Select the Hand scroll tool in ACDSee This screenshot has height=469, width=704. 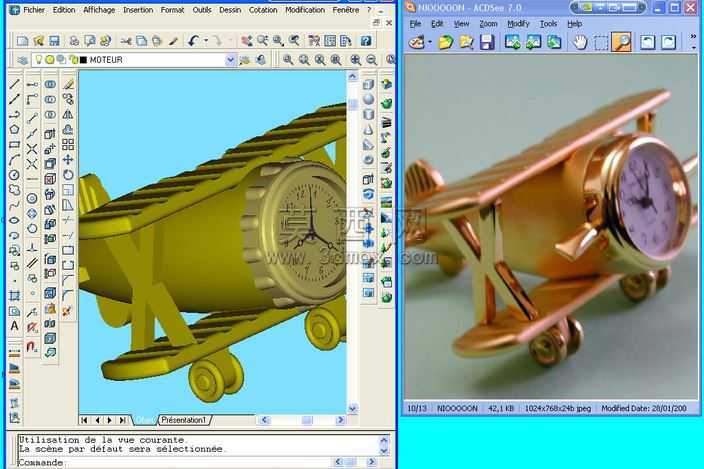pyautogui.click(x=580, y=42)
